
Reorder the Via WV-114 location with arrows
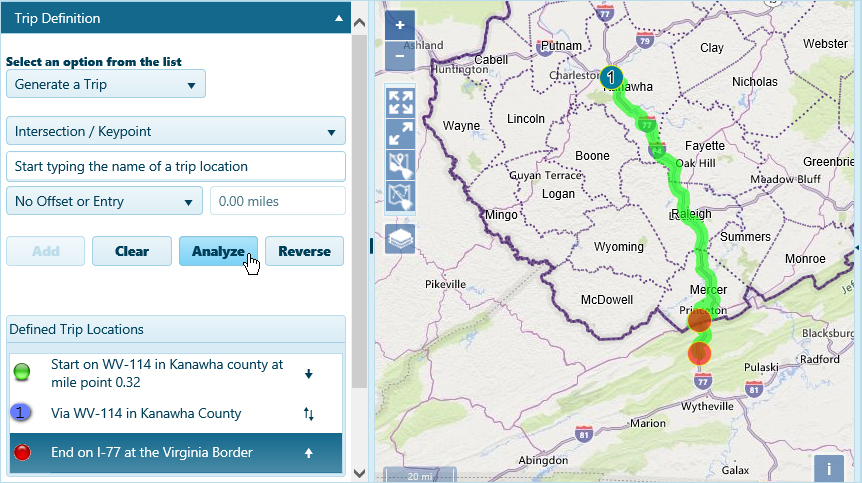(308, 414)
